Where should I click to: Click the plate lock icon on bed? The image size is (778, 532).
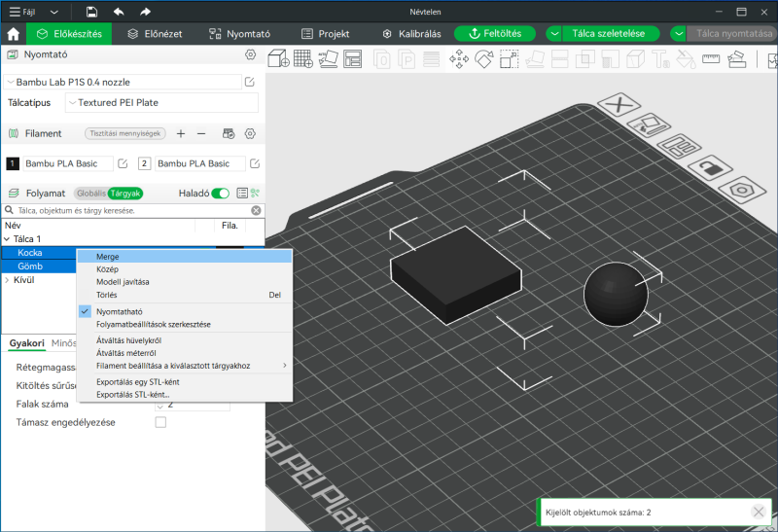pyautogui.click(x=713, y=168)
